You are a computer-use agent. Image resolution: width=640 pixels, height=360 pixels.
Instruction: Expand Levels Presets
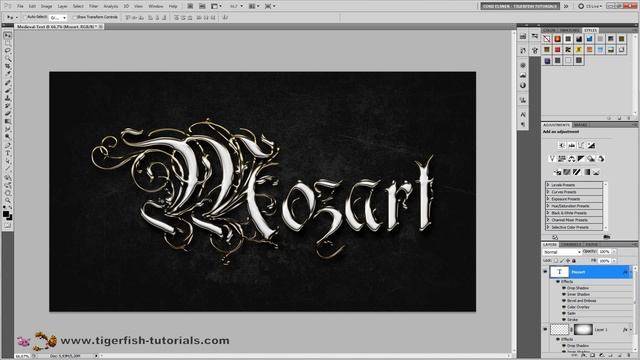click(548, 185)
